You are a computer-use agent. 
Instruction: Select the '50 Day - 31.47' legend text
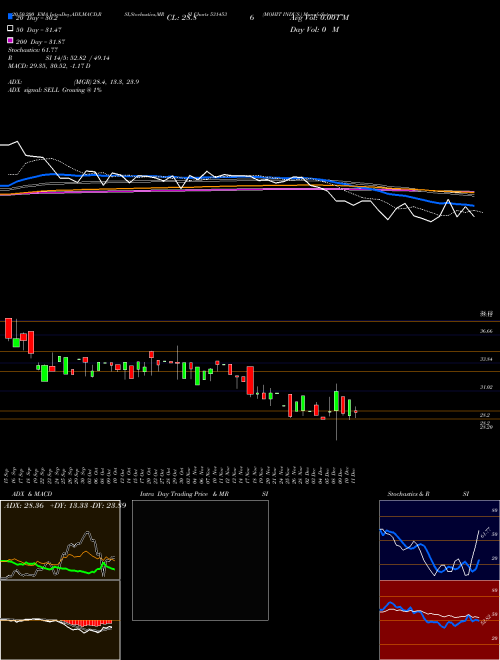click(39, 30)
